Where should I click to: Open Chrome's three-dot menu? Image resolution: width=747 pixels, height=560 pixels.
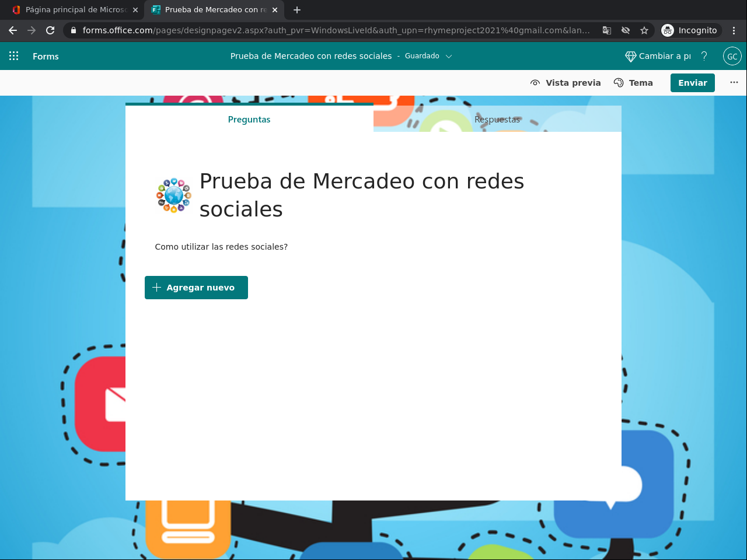(x=734, y=30)
